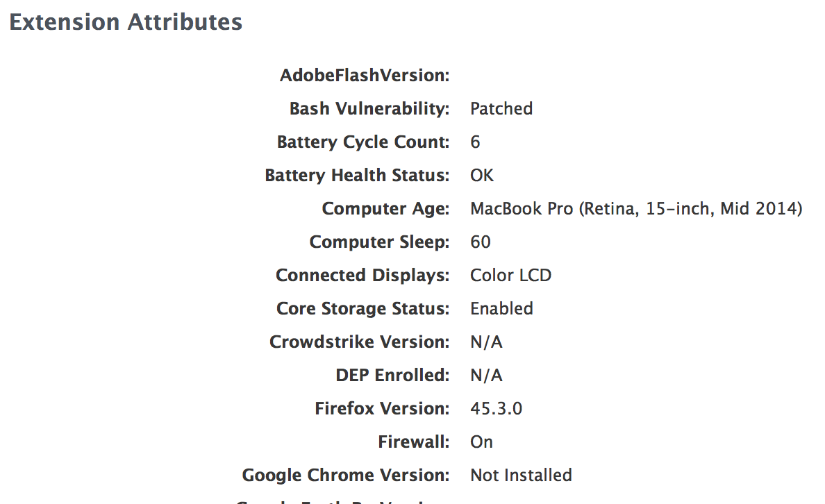This screenshot has height=504, width=825.
Task: Click the Bash Vulnerability label
Action: 369,109
